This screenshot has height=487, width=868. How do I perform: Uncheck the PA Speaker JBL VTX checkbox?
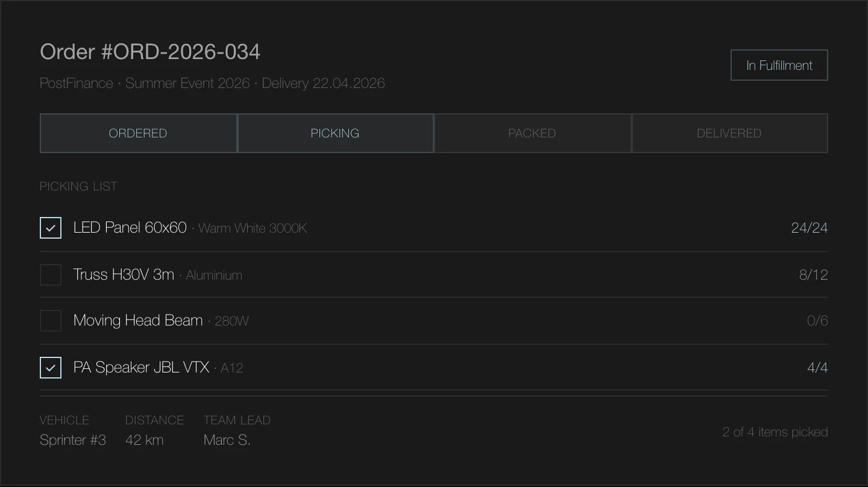click(x=51, y=368)
